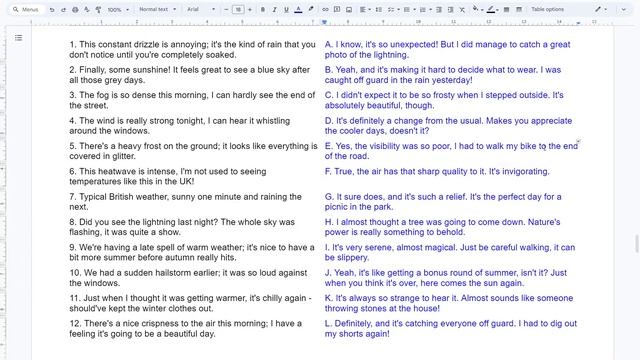
Task: Apply a bulleted list
Action: tap(407, 9)
